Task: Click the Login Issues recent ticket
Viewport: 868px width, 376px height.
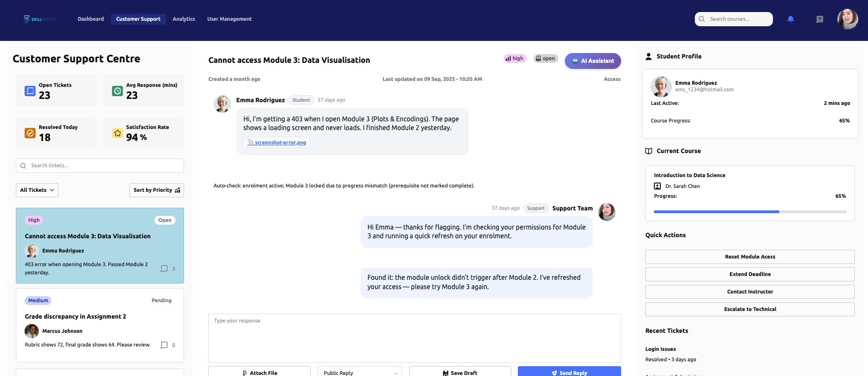Action: pos(660,349)
